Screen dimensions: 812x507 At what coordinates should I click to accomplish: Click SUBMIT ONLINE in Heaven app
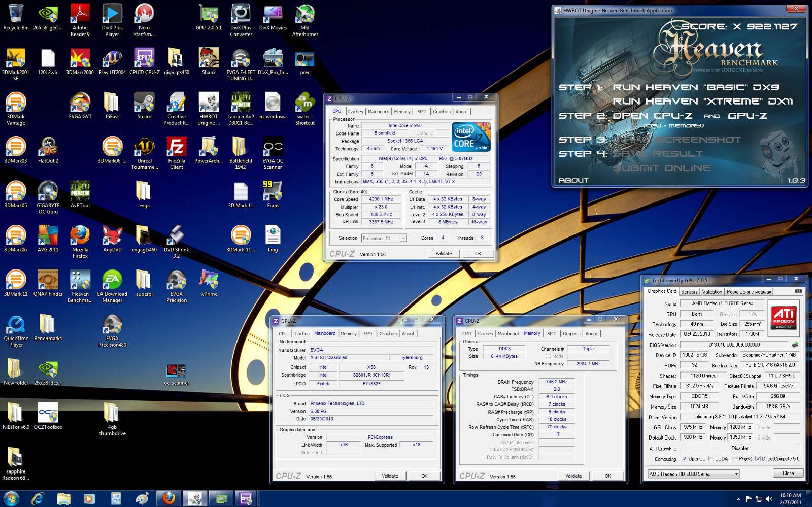[662, 168]
